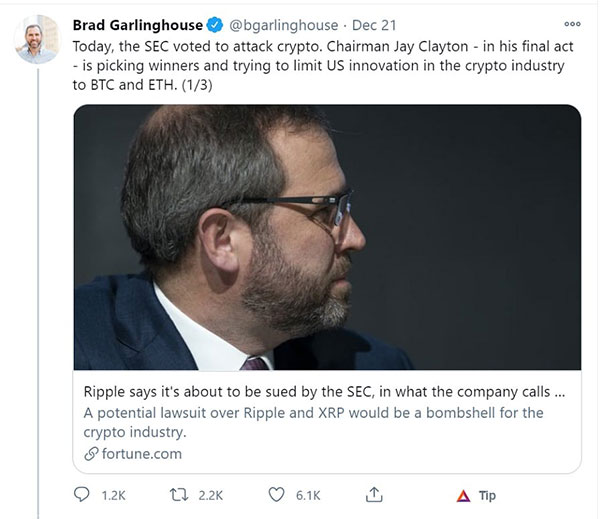Viewport: 603px width, 519px height.
Task: Like the tweet with the heart icon
Action: click(x=278, y=495)
